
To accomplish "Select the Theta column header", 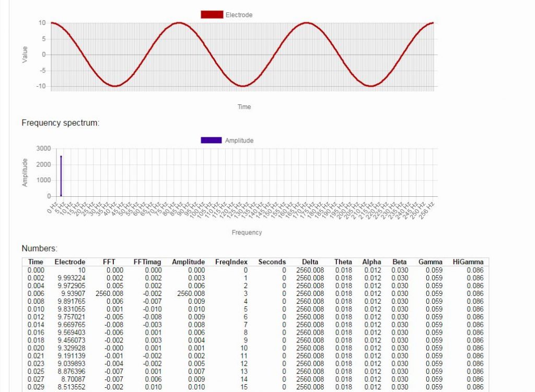I will tap(343, 262).
